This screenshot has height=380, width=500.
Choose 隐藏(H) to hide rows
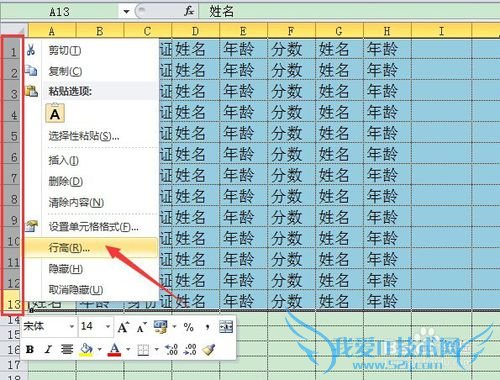pyautogui.click(x=91, y=269)
